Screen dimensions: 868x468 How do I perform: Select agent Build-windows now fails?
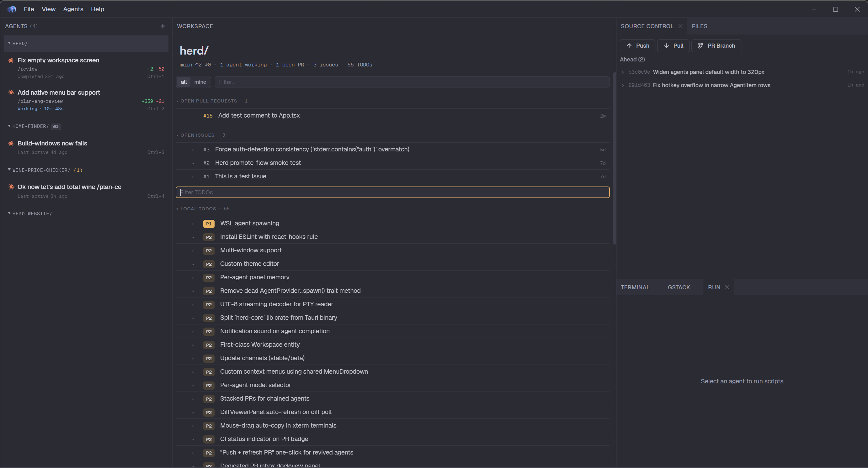pyautogui.click(x=86, y=147)
